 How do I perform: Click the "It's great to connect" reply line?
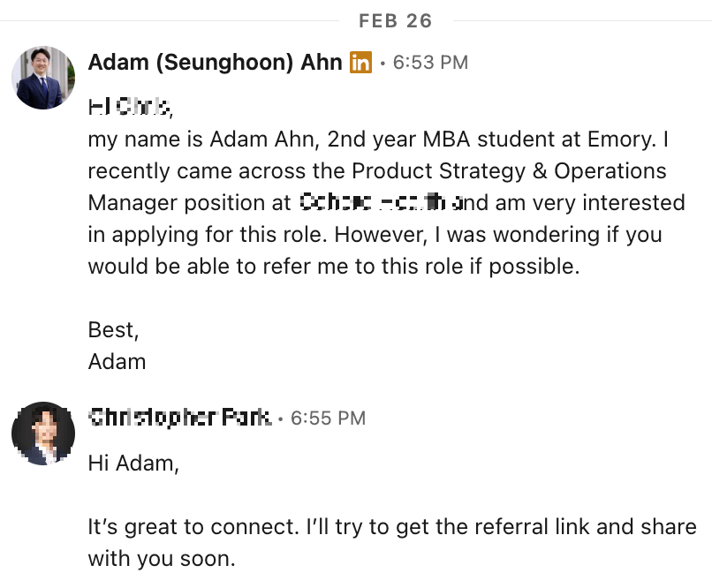point(391,527)
